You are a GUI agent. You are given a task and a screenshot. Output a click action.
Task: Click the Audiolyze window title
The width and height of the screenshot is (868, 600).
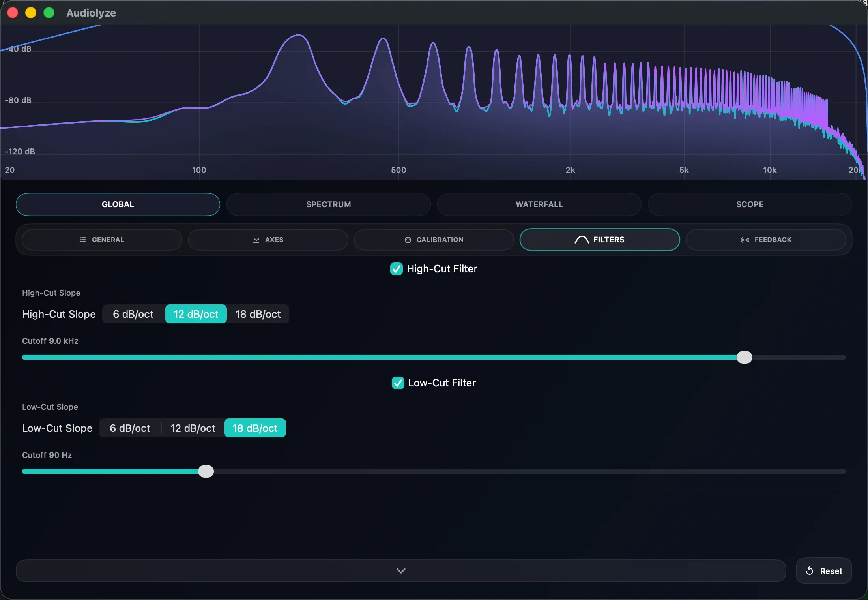coord(91,13)
